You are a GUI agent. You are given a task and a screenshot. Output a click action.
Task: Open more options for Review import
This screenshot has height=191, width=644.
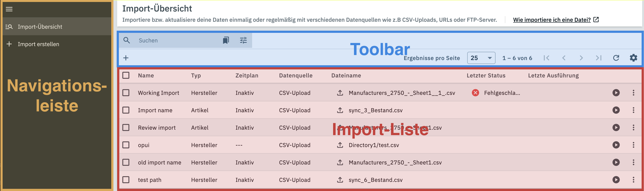pyautogui.click(x=633, y=127)
